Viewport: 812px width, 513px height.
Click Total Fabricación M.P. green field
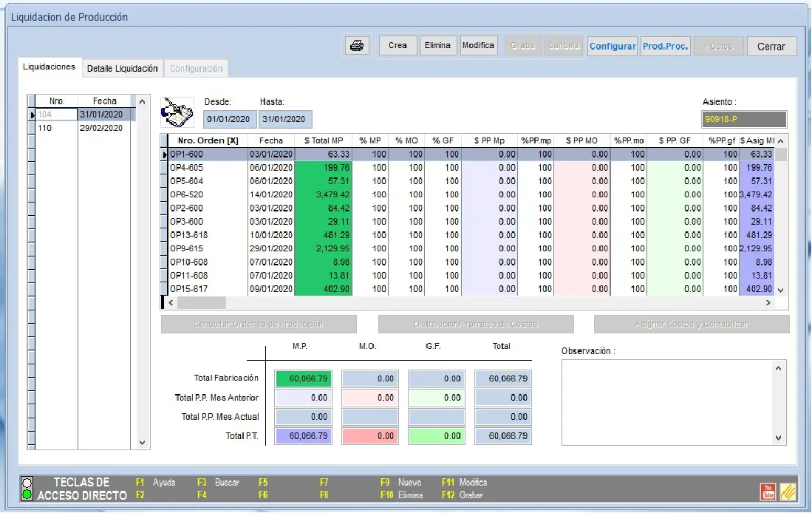(x=304, y=378)
